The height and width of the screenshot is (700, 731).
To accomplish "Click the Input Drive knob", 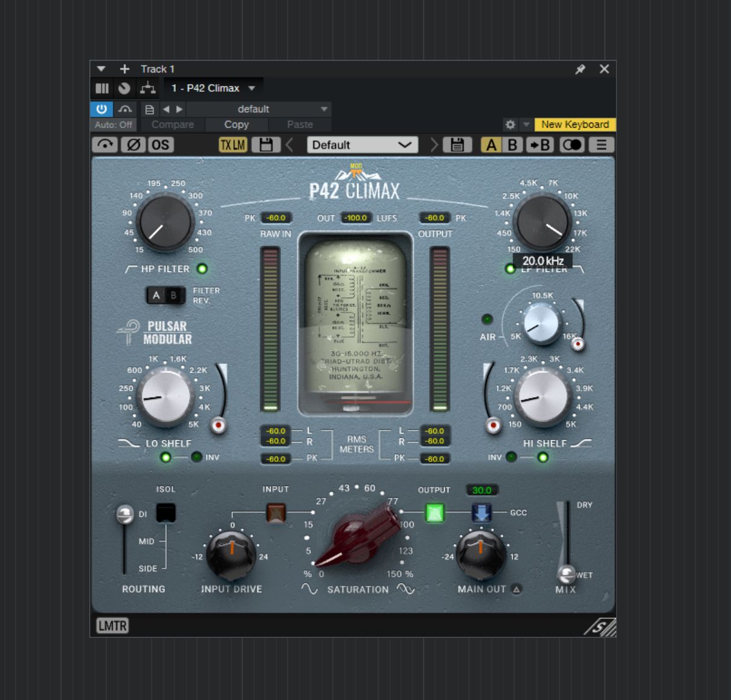I will tap(231, 554).
